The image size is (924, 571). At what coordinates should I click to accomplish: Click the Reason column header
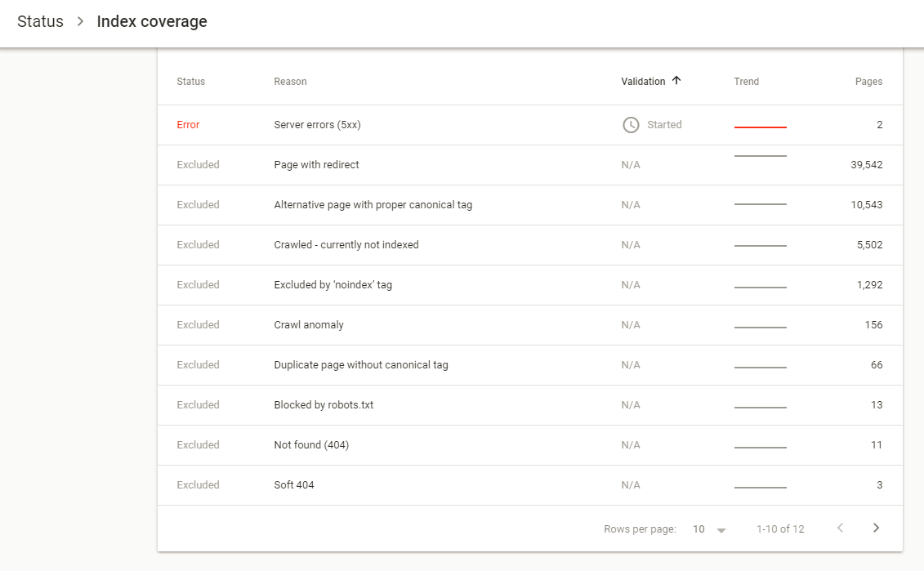(290, 82)
